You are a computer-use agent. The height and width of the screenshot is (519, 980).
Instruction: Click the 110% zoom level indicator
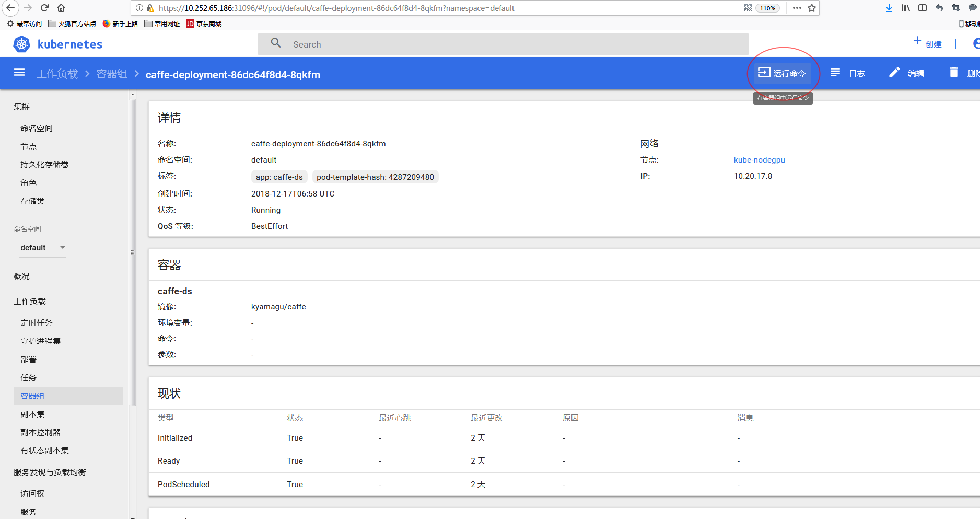767,8
